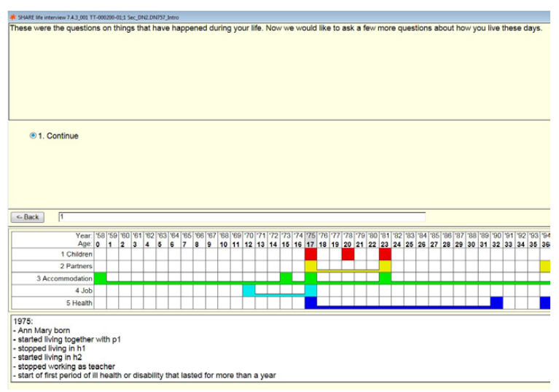Click the blue Health block at age 17
Screen dimensions: 559x392
tap(310, 302)
